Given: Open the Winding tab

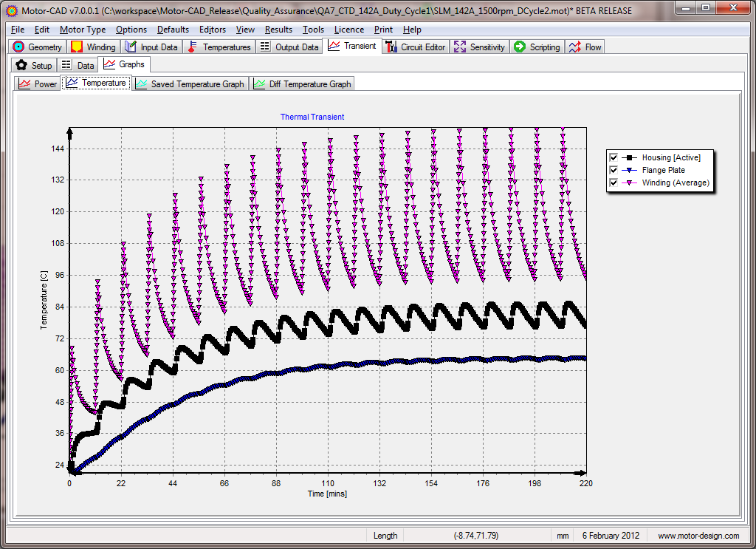Looking at the screenshot, I should [x=93, y=47].
